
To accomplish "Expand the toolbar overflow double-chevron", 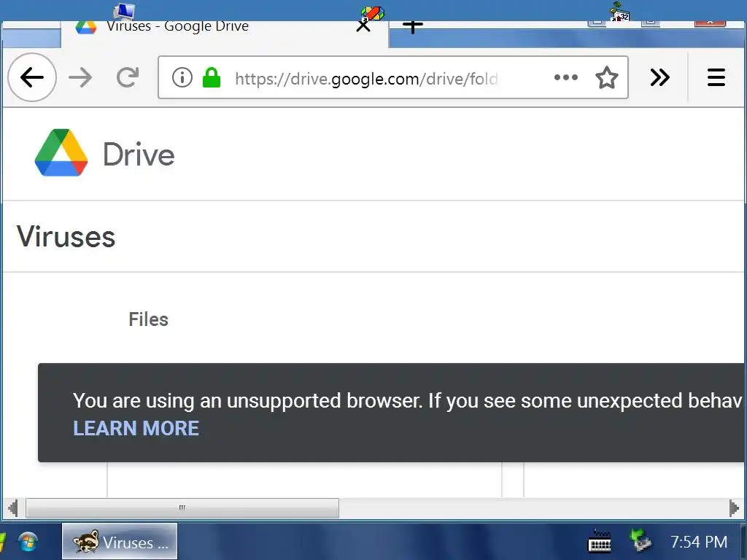I will click(659, 77).
